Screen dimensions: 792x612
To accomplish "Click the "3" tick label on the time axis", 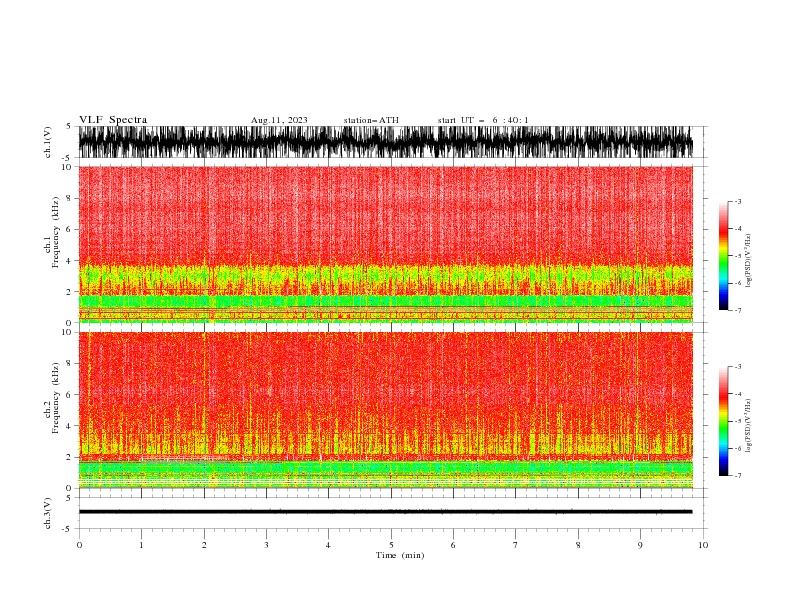I will tap(266, 545).
